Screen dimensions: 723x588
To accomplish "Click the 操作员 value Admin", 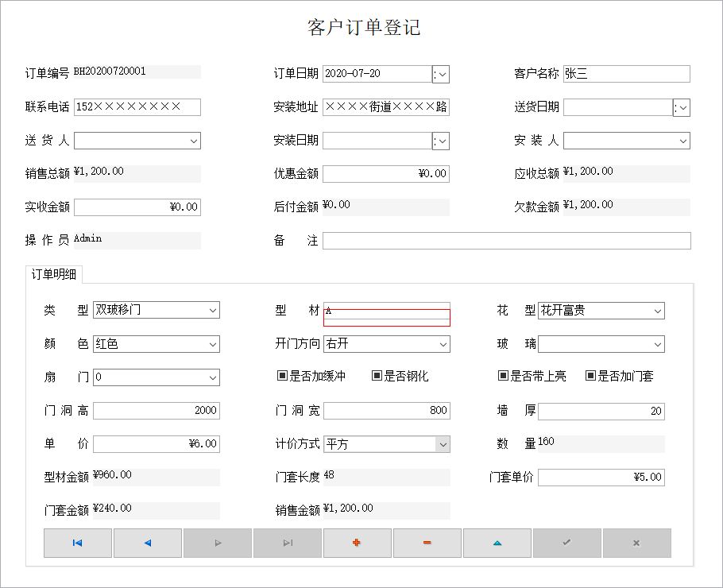I will (x=87, y=238).
